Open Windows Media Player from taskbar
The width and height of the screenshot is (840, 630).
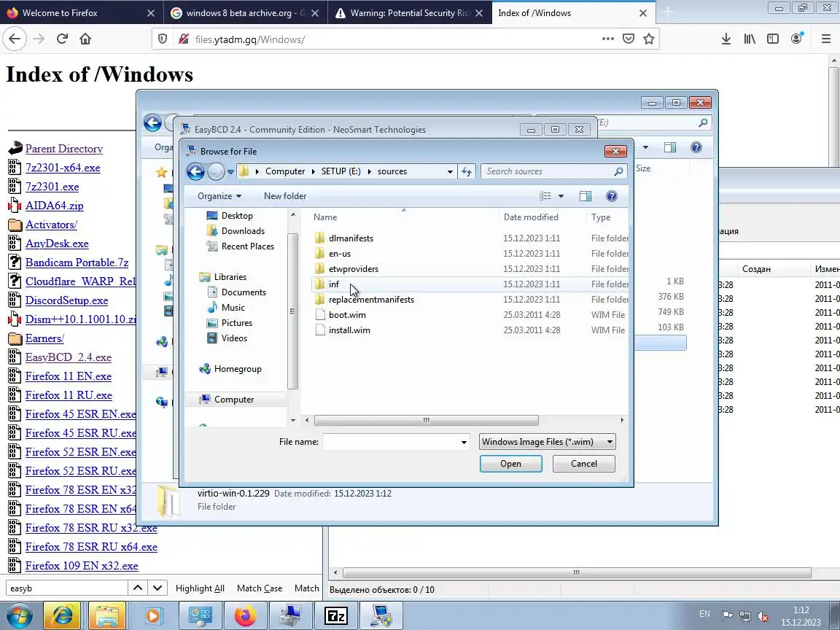pyautogui.click(x=152, y=615)
